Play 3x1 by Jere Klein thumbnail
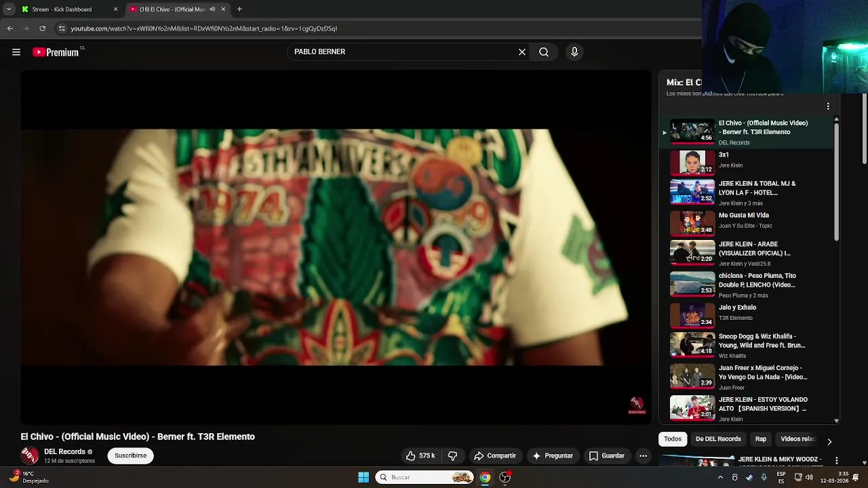Image resolution: width=868 pixels, height=488 pixels. pyautogui.click(x=692, y=163)
